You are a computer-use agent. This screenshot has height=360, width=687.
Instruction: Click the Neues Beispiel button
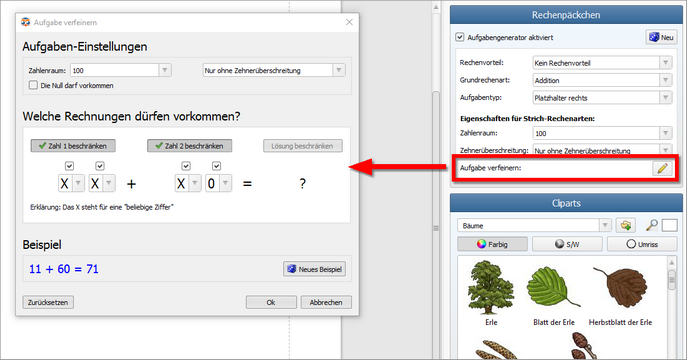(x=315, y=269)
